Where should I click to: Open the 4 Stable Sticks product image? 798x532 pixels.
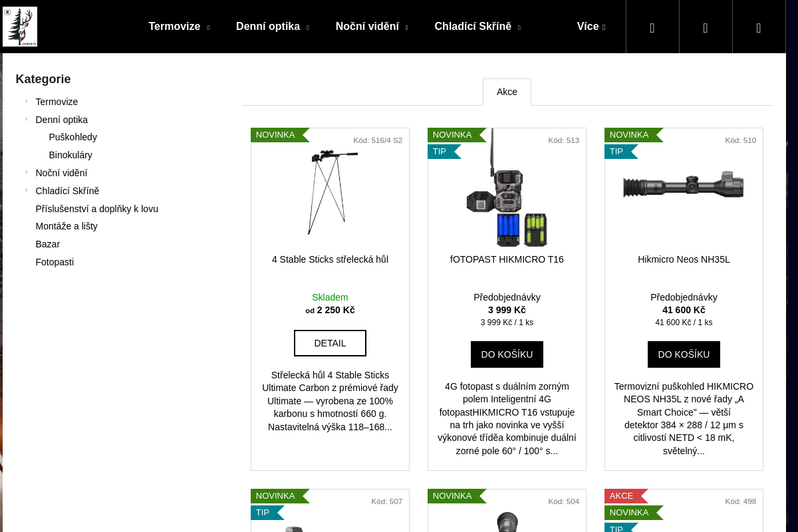pos(330,192)
